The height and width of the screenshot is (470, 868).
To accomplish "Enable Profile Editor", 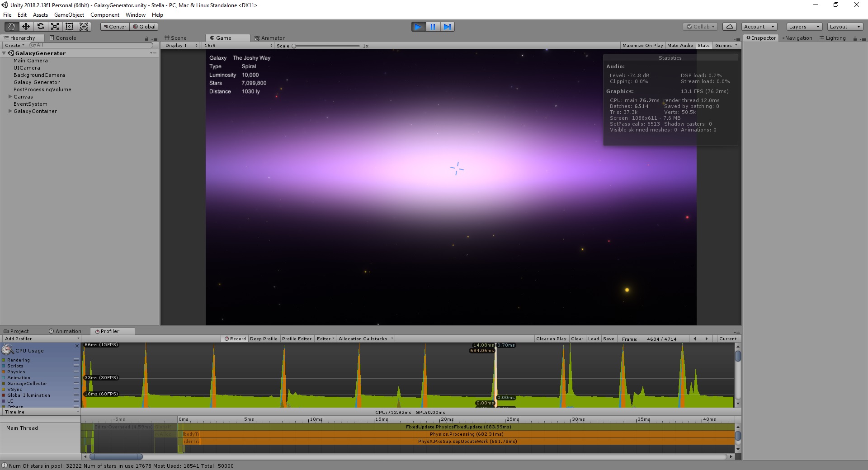I will pos(297,338).
